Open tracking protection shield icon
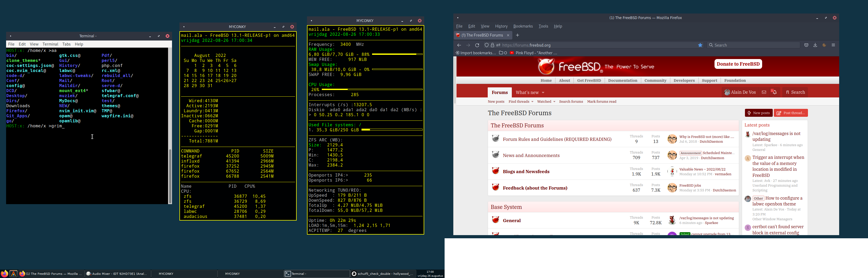 click(487, 45)
